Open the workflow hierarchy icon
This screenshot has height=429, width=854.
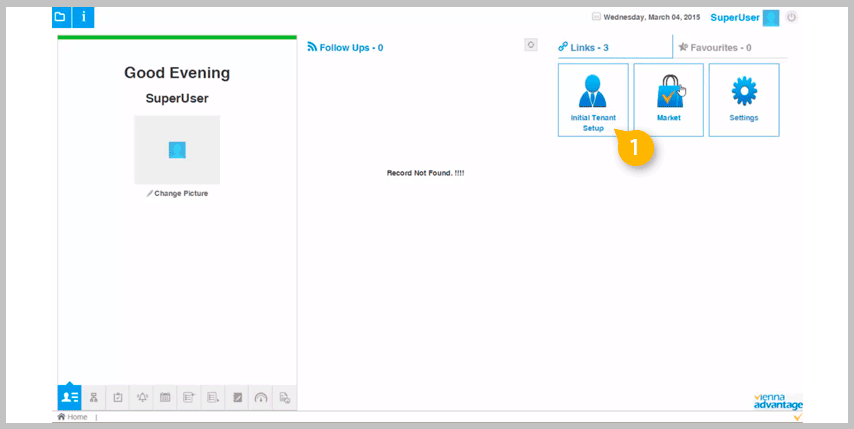click(94, 397)
